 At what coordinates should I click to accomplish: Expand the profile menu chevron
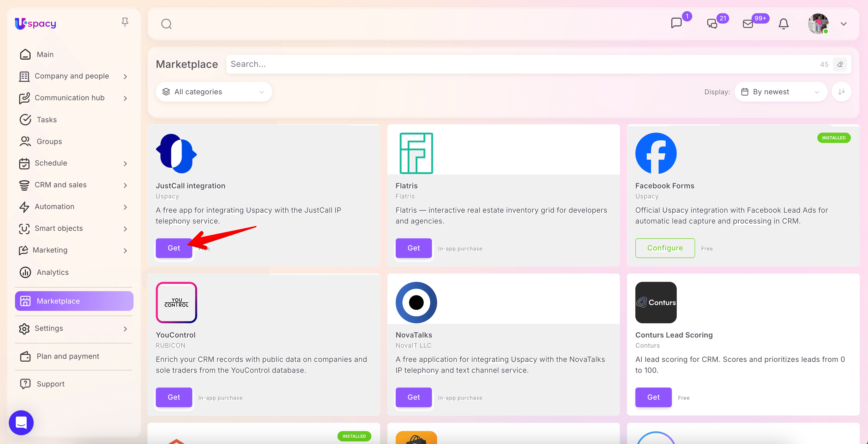coord(843,24)
